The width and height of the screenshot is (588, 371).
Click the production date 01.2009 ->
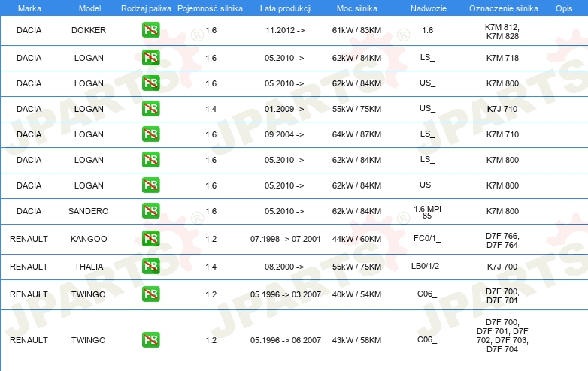[x=284, y=109]
